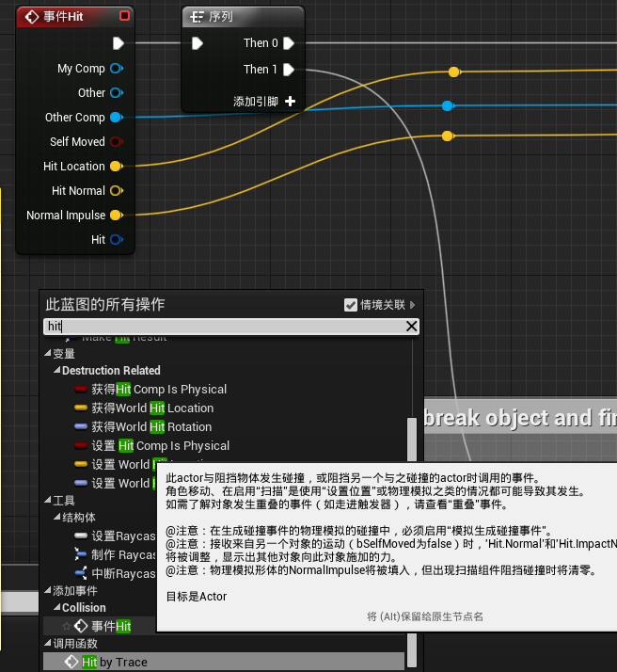Screen dimensions: 617x672
Task: Click the Event Hit node title
Action: 63,17
